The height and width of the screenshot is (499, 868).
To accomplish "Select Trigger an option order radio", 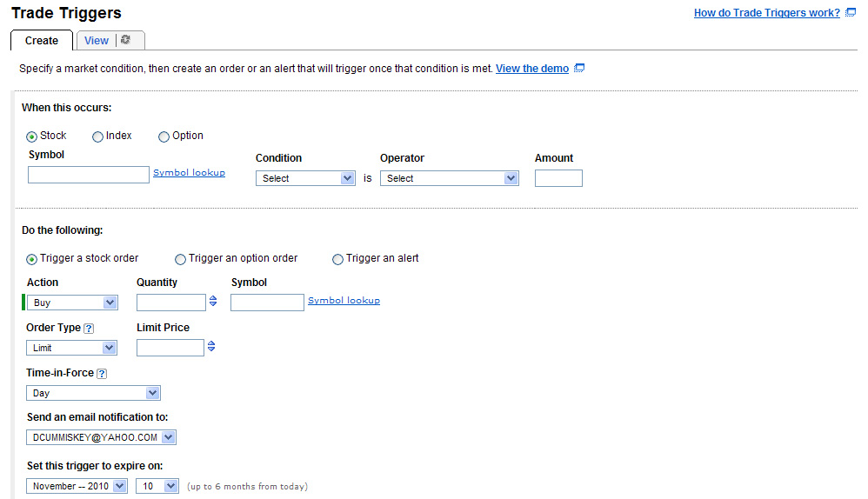I will click(x=181, y=259).
